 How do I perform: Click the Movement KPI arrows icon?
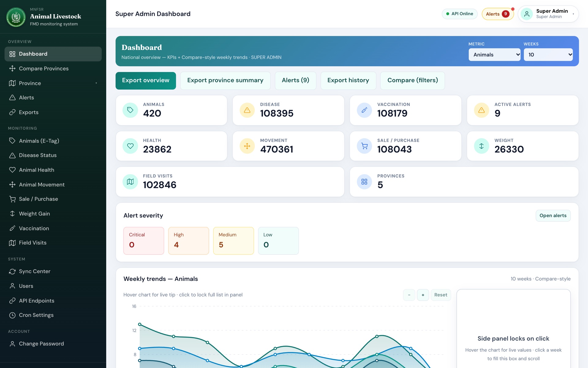tap(247, 146)
